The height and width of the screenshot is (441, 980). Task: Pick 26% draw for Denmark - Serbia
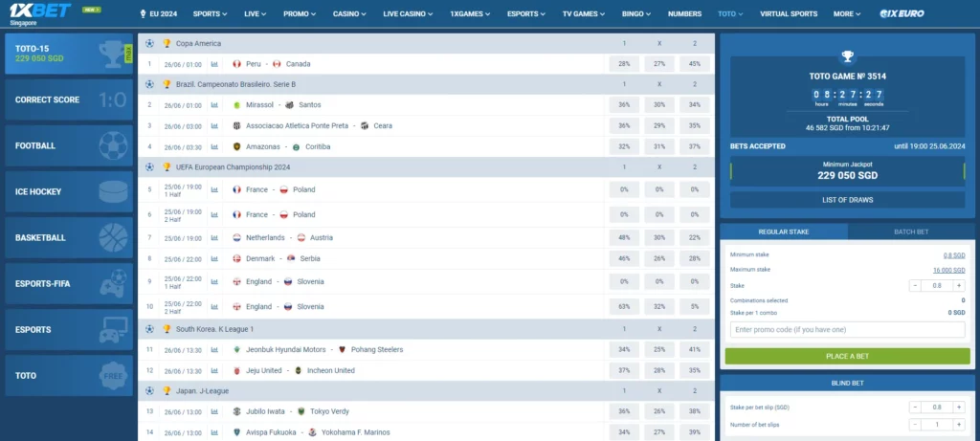pos(659,258)
